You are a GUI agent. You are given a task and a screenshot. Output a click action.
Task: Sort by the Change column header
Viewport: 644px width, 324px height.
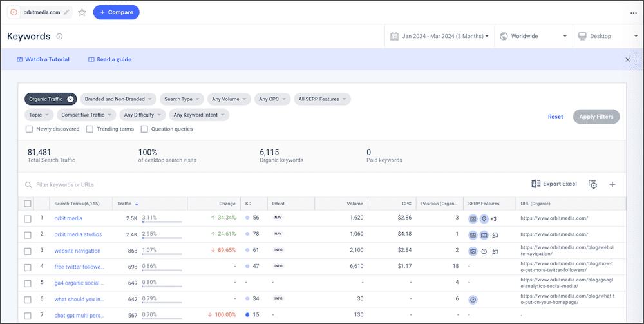pyautogui.click(x=227, y=204)
